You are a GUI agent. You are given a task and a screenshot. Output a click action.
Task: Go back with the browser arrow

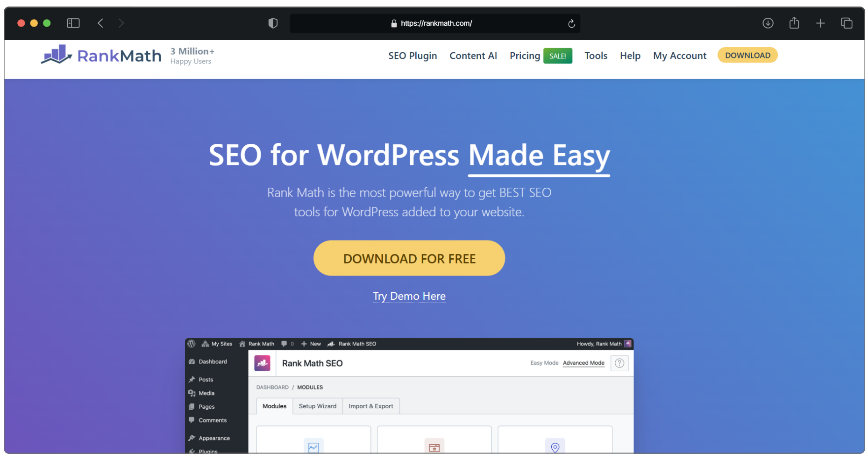(x=100, y=23)
